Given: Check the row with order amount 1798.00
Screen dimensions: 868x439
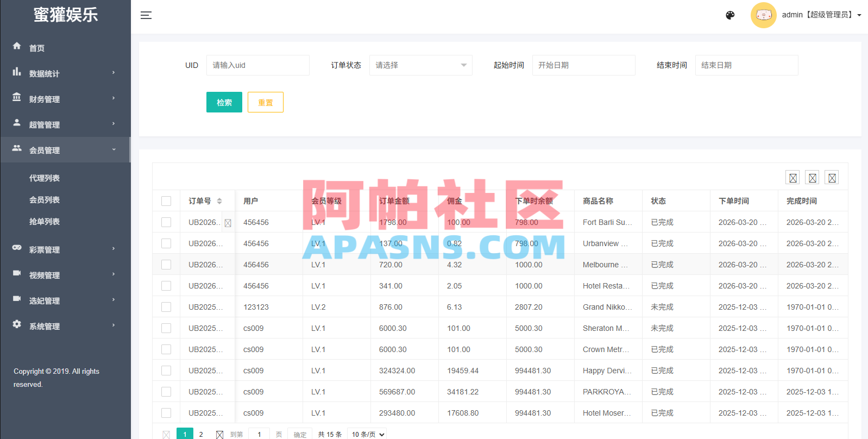Looking at the screenshot, I should click(x=166, y=222).
